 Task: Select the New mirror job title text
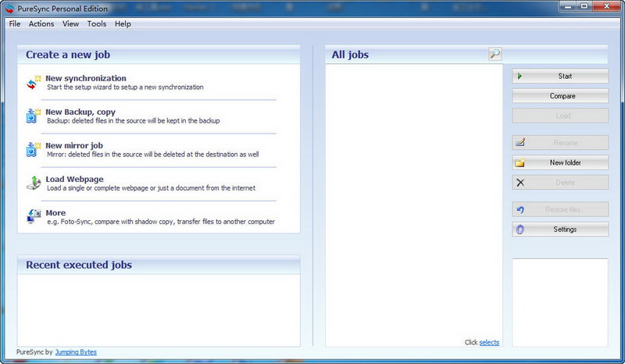pyautogui.click(x=74, y=145)
